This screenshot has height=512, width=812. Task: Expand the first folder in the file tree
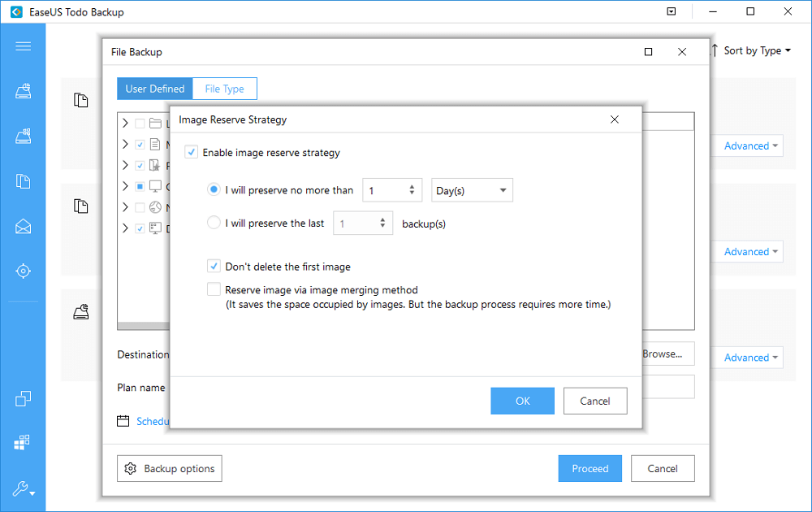(x=125, y=124)
